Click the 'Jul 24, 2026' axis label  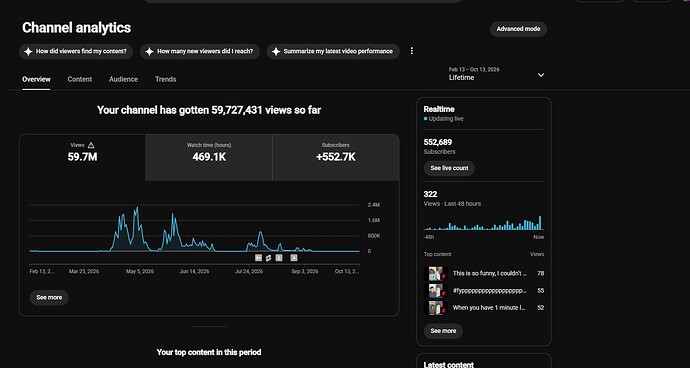click(x=249, y=272)
